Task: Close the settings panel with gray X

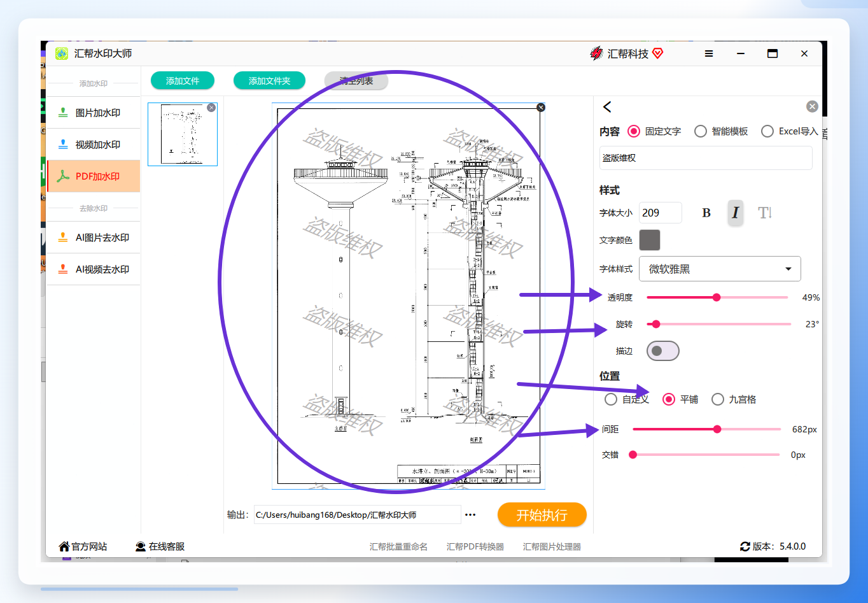Action: [812, 106]
